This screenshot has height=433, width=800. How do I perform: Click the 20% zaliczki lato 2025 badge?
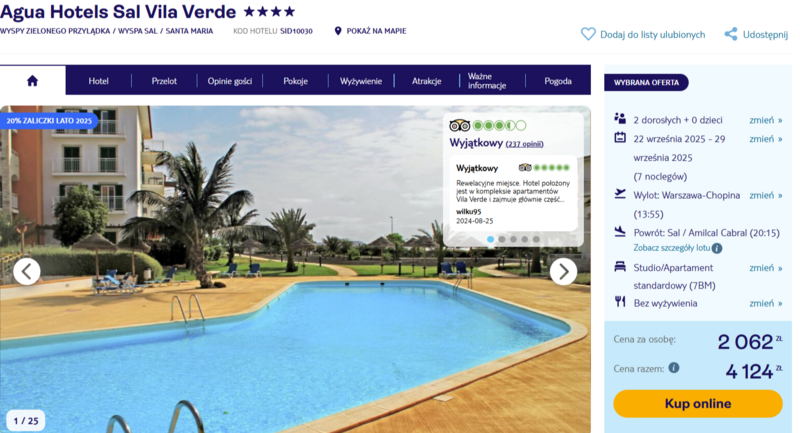(49, 121)
